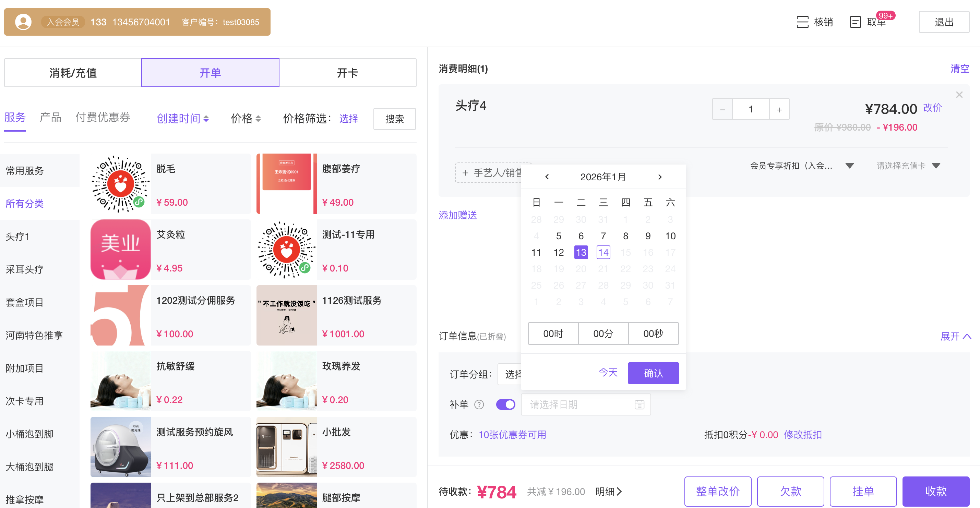Select the 产品 category tab
Viewport: 980px width, 508px height.
pyautogui.click(x=50, y=118)
